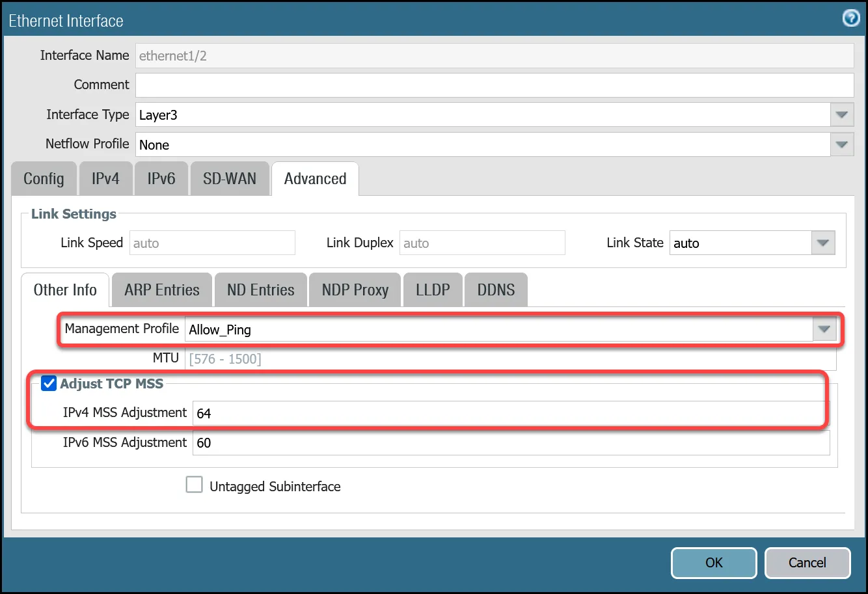The image size is (868, 594).
Task: Expand the Netflow Profile dropdown
Action: point(842,144)
